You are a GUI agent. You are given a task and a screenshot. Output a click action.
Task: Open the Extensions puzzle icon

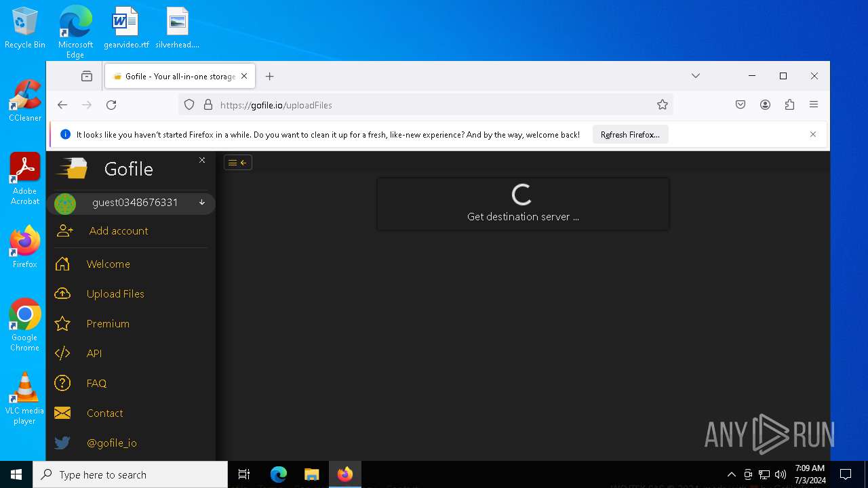tap(789, 104)
